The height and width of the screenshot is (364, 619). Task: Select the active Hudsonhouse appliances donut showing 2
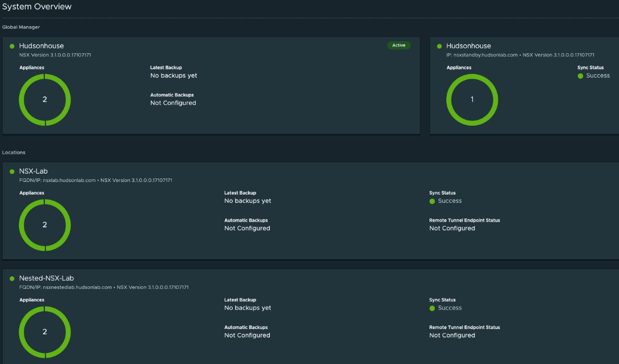click(x=45, y=100)
